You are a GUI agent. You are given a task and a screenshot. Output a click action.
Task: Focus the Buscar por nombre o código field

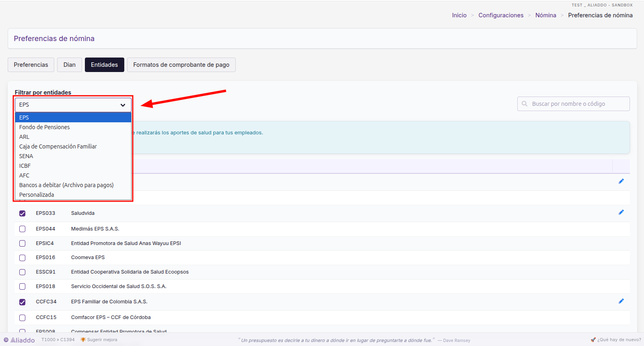pos(574,104)
